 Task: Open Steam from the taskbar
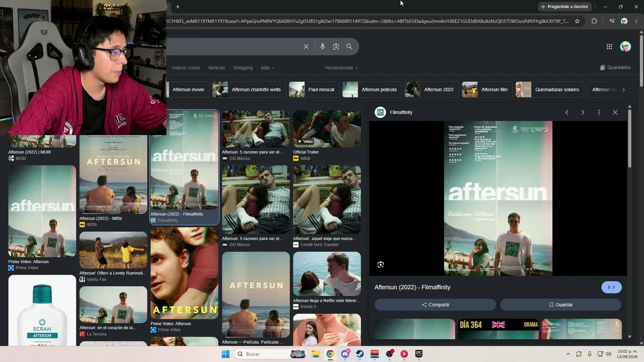[360, 354]
